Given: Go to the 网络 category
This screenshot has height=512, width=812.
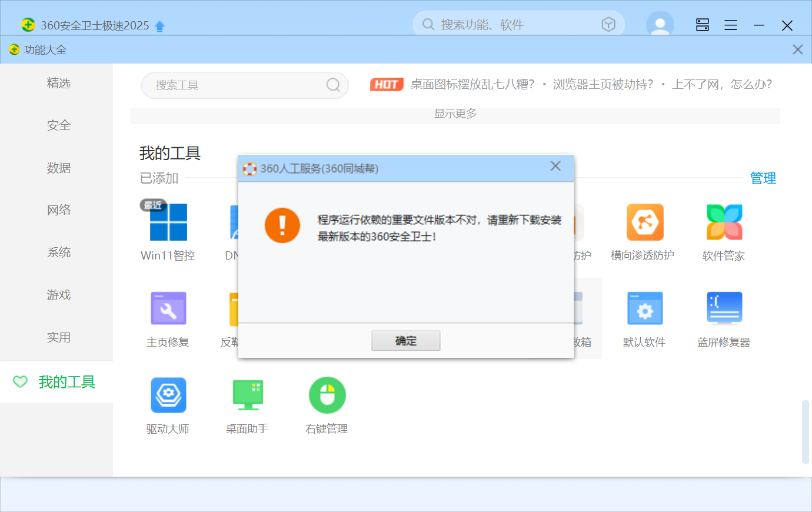Looking at the screenshot, I should (x=59, y=210).
